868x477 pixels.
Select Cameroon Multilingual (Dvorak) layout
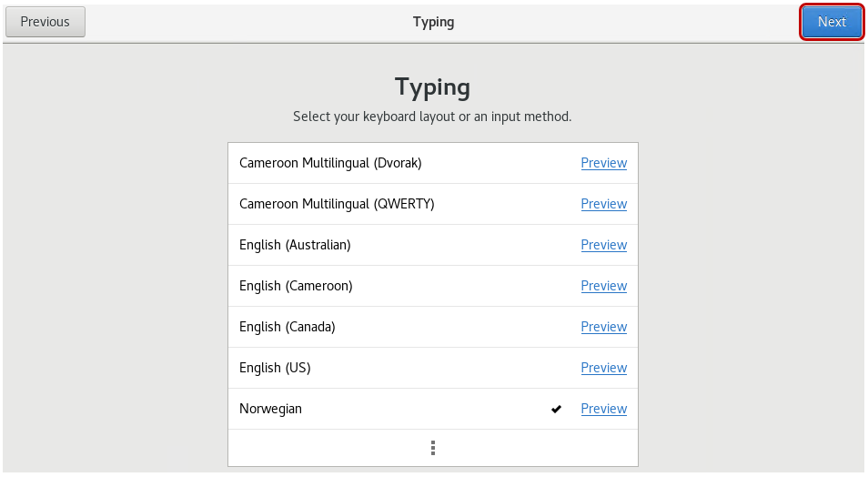(x=330, y=163)
